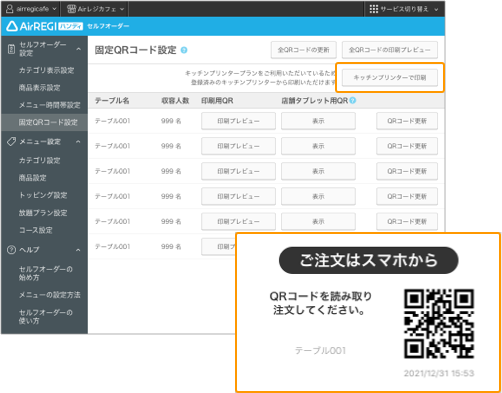Click the セルフオーダー header label
Screen dimensions: 502x393
[x=108, y=26]
